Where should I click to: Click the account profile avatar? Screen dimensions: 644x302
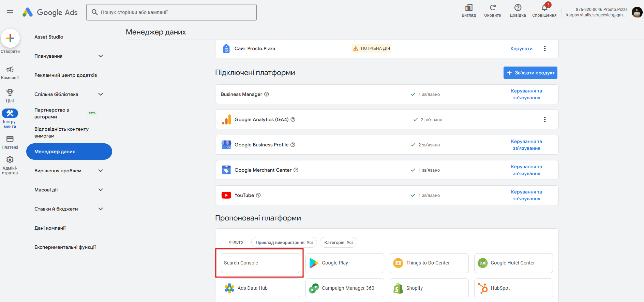pyautogui.click(x=637, y=12)
